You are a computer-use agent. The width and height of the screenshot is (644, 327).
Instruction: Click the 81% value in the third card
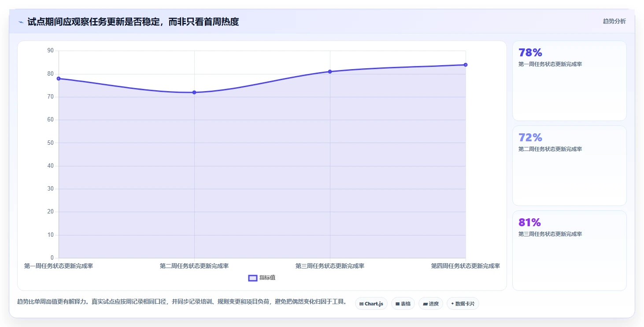tap(529, 223)
